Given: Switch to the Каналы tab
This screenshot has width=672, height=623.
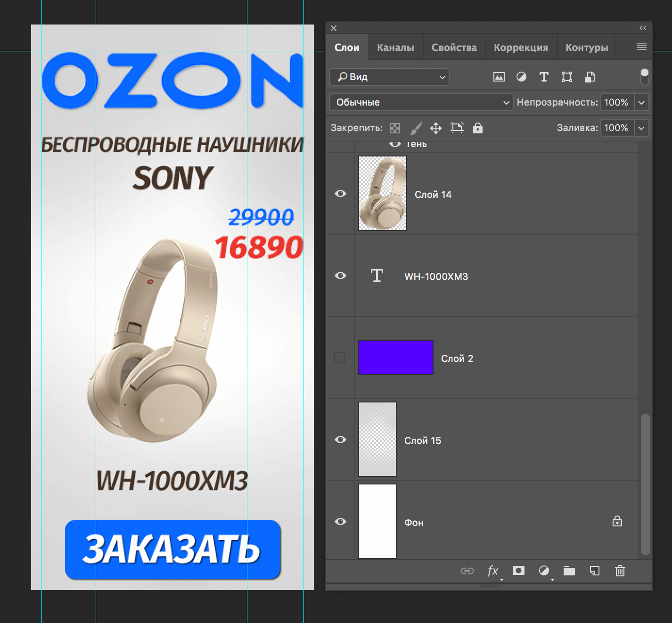Looking at the screenshot, I should click(395, 47).
